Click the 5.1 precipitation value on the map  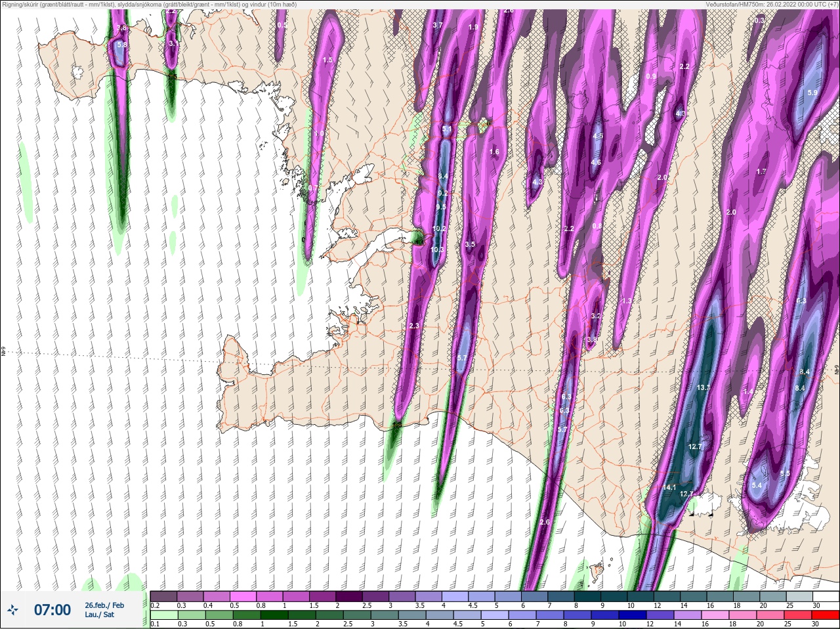pos(447,130)
